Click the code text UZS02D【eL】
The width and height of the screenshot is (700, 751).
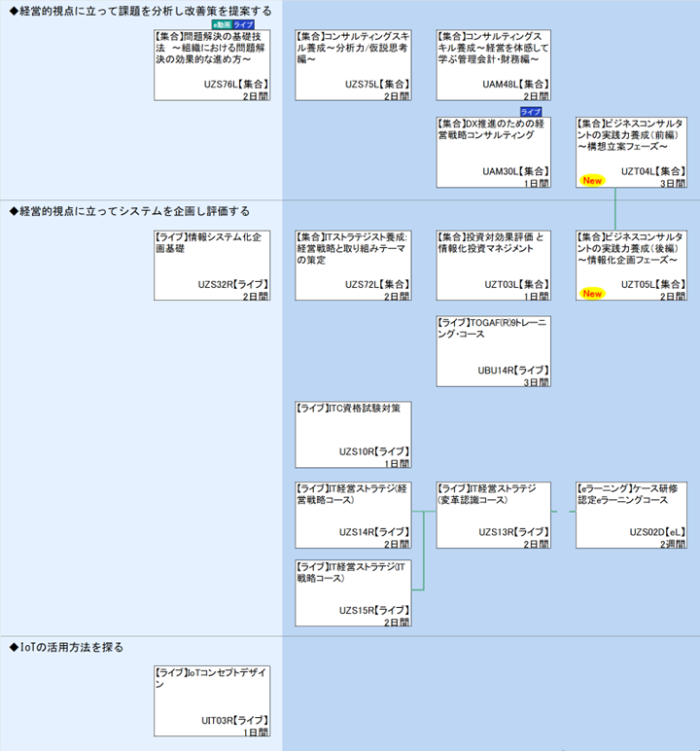[658, 532]
